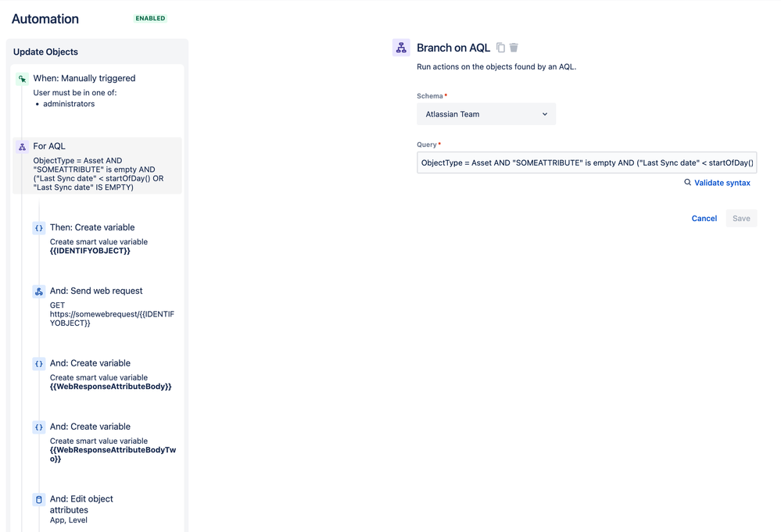Click the For AQL branch icon
The image size is (781, 532).
pos(21,146)
